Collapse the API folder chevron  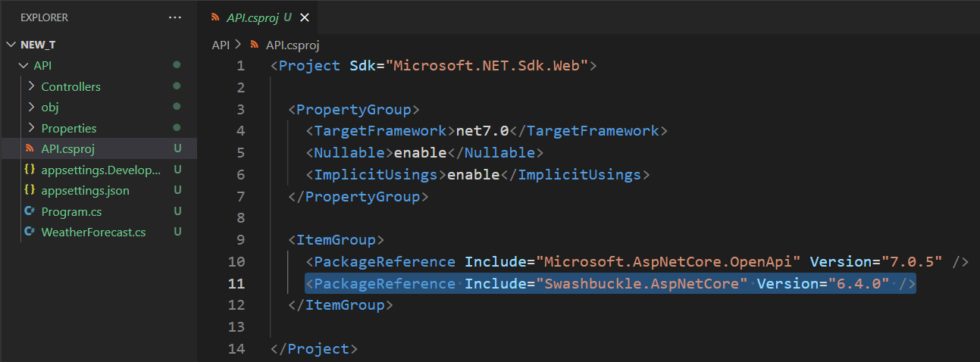(x=21, y=66)
